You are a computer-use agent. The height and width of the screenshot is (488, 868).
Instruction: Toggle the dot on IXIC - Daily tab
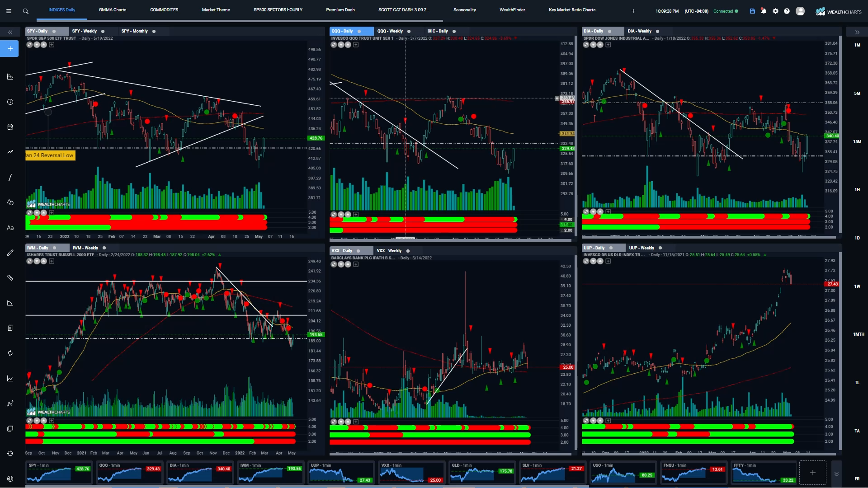coord(454,31)
